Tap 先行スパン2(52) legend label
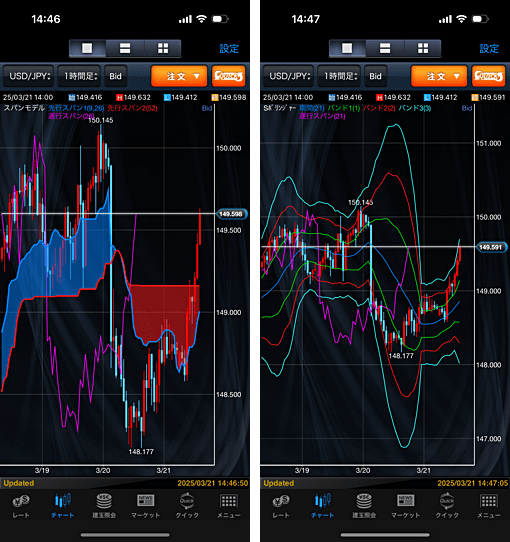 [132, 108]
